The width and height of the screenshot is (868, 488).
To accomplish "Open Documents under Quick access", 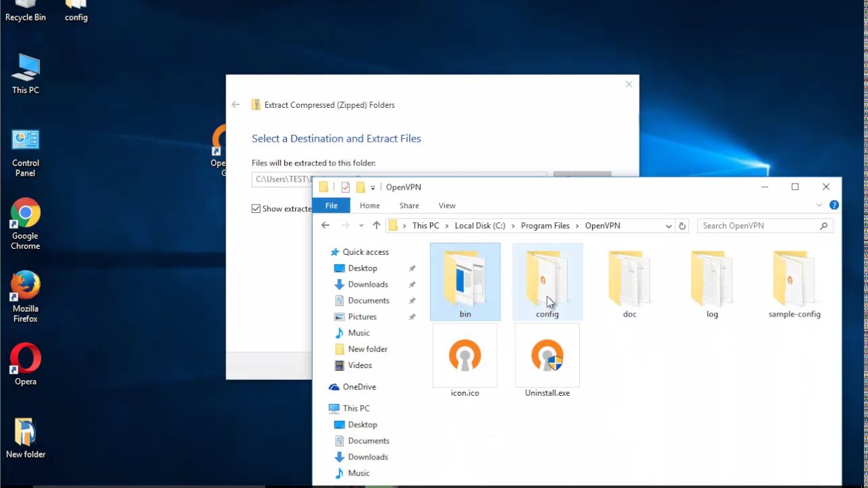I will [x=368, y=301].
